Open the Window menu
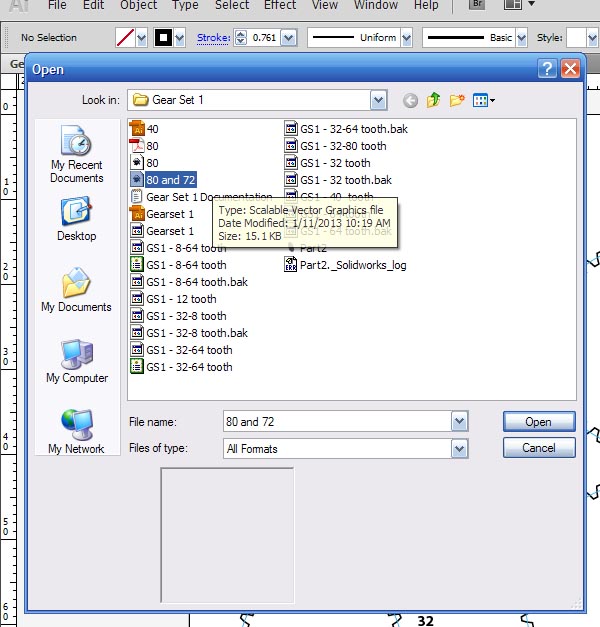The image size is (600, 627). tap(376, 5)
